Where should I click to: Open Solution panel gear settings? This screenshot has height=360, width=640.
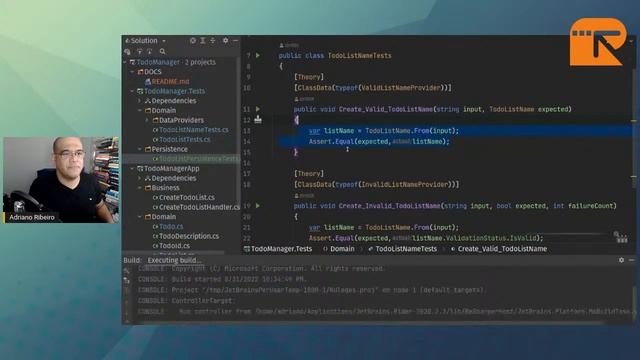coord(225,40)
